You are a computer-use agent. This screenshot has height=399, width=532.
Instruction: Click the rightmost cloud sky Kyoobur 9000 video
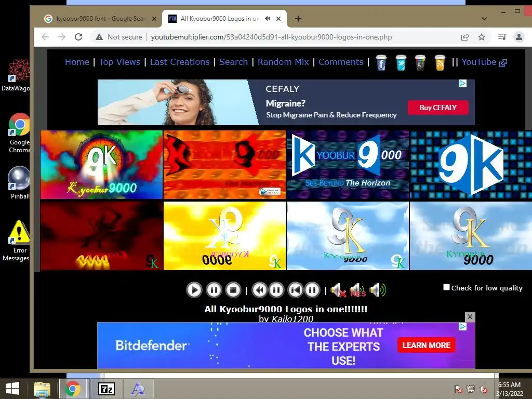(x=471, y=236)
